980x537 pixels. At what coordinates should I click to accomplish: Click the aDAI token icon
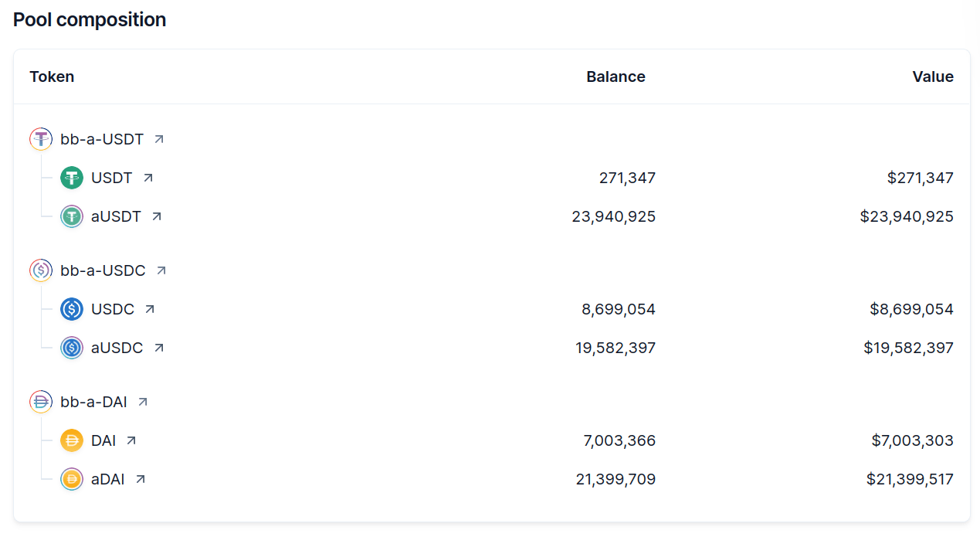72,479
